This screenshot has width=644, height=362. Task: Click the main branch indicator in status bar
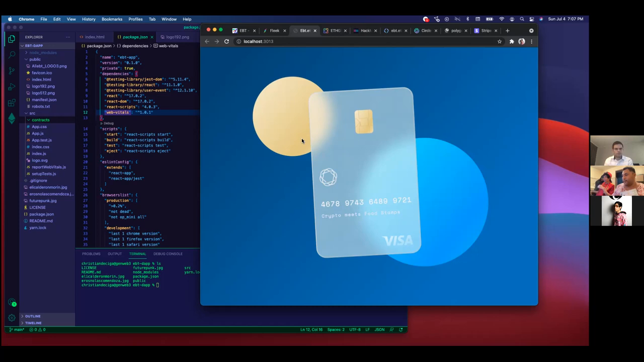(x=17, y=330)
